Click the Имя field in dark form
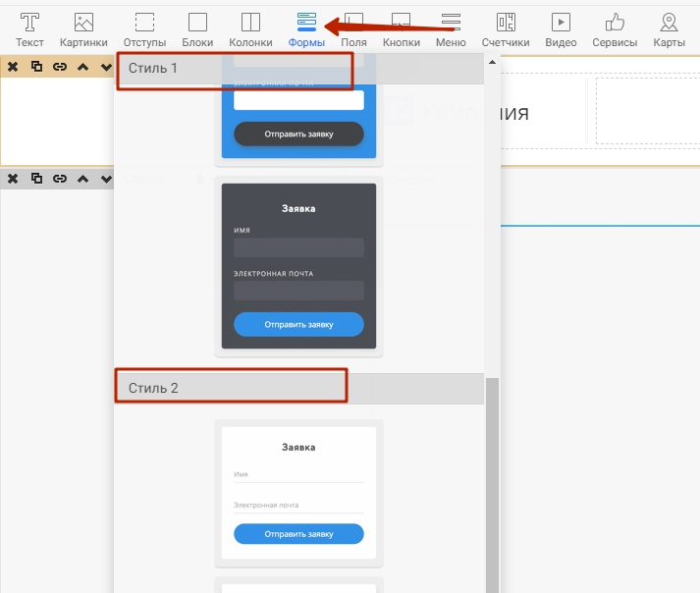700x593 pixels. pos(298,247)
